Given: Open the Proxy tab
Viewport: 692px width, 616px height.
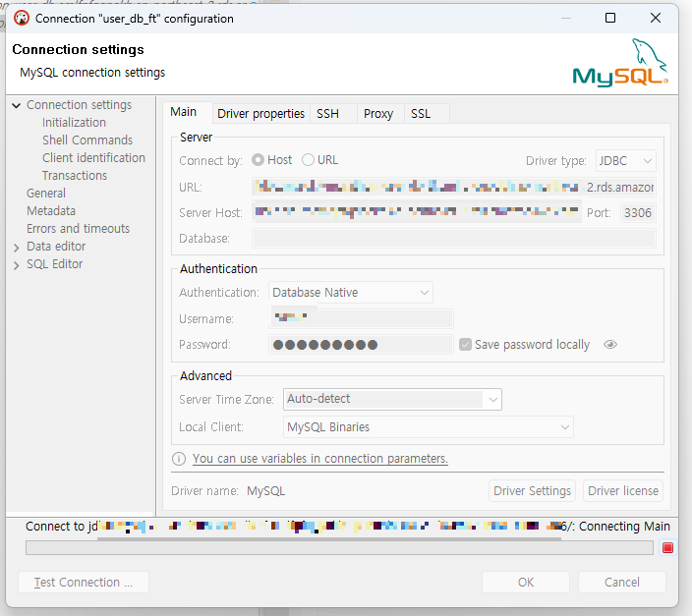Looking at the screenshot, I should tap(378, 114).
